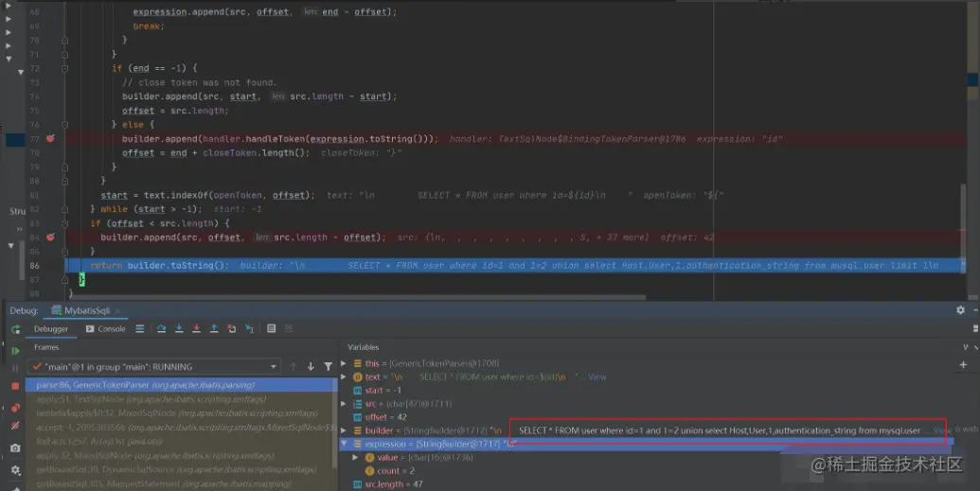Expand the 'this' variable node
This screenshot has width=980, height=491.
pos(344,363)
